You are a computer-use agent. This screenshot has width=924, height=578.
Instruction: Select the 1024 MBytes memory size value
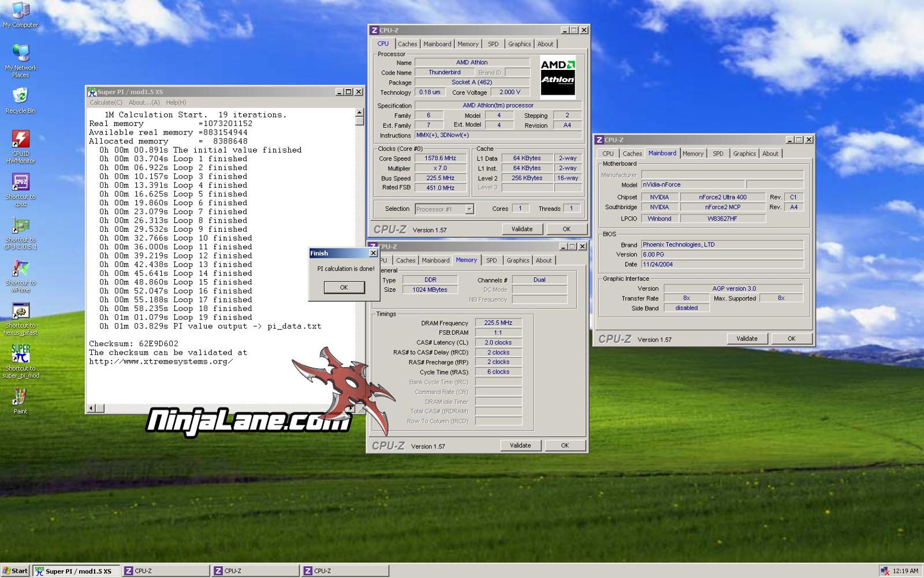pos(430,290)
